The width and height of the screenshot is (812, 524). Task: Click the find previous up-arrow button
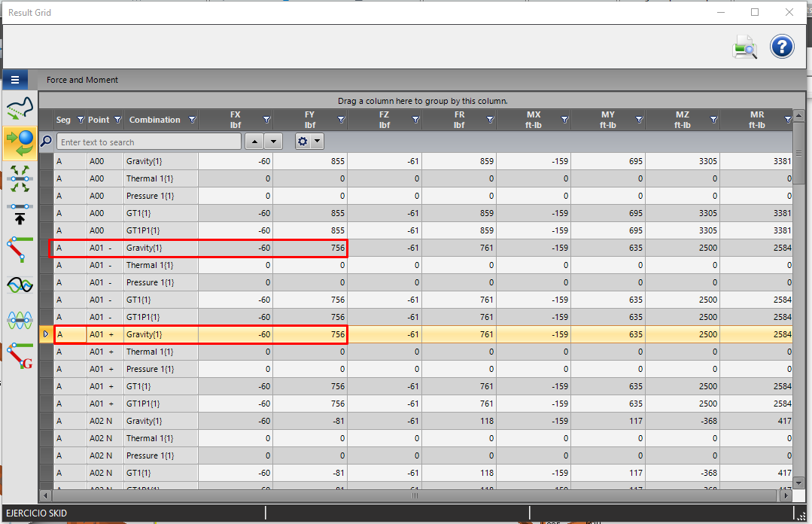click(x=254, y=141)
